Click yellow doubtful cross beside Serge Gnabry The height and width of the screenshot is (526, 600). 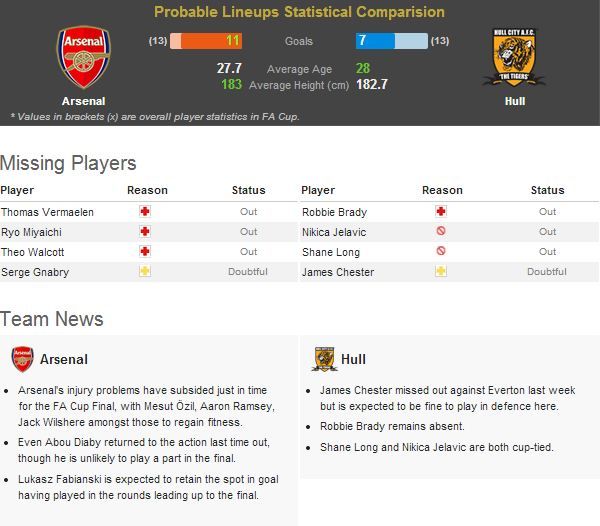click(145, 271)
